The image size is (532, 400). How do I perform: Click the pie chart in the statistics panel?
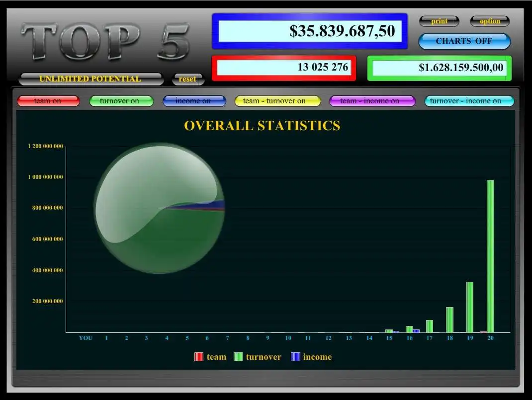point(159,208)
